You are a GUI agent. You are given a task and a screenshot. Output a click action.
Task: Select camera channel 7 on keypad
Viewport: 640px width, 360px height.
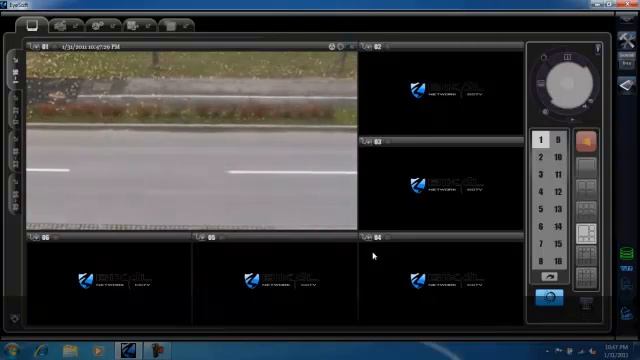click(540, 244)
